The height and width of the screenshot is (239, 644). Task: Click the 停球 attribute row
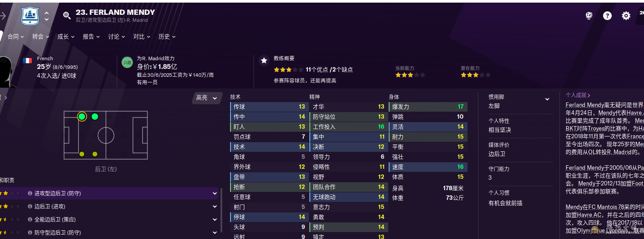coord(269,217)
